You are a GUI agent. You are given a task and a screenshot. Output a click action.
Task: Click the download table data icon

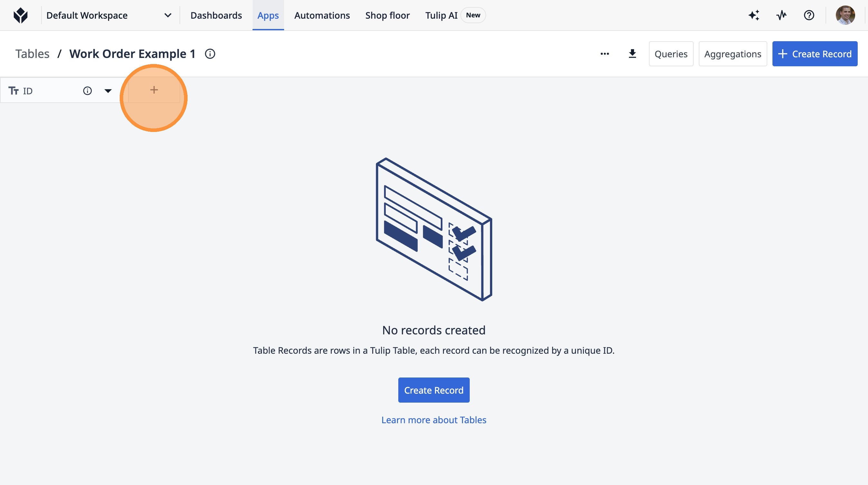[x=632, y=54]
